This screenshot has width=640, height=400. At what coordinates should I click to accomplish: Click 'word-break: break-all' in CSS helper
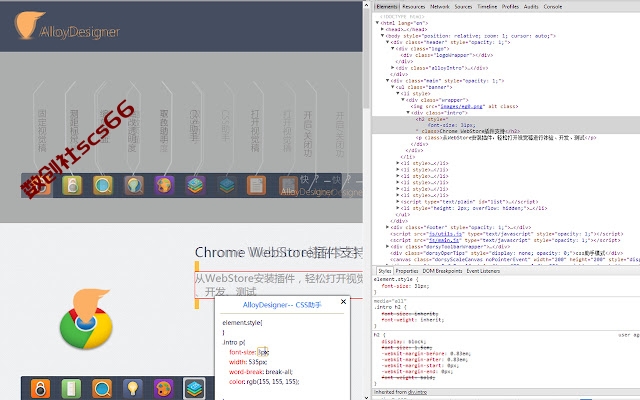click(x=261, y=372)
